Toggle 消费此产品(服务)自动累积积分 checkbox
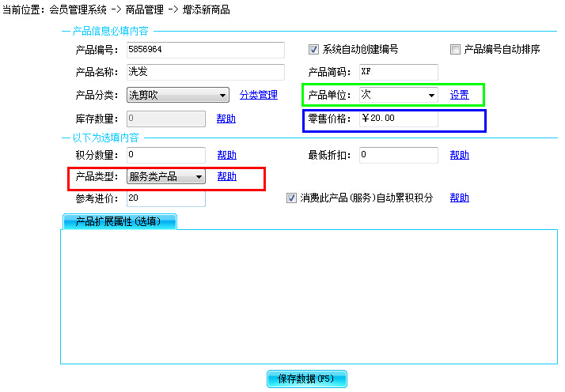 click(x=291, y=198)
